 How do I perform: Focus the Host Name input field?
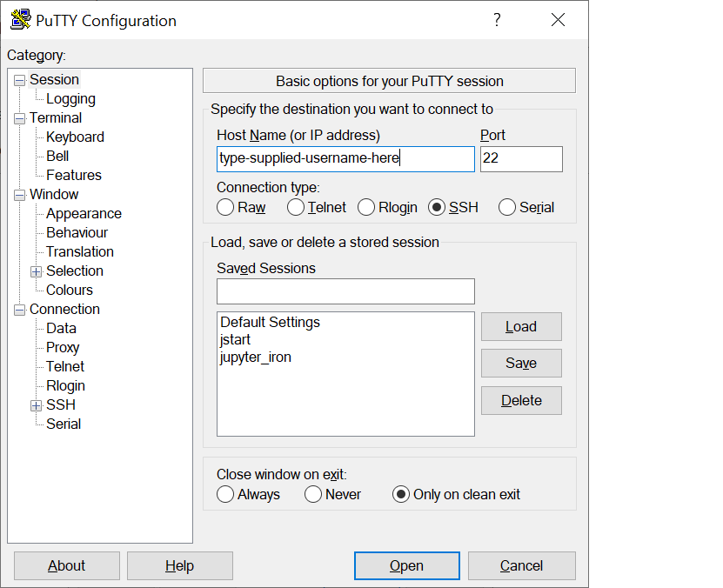[x=345, y=159]
